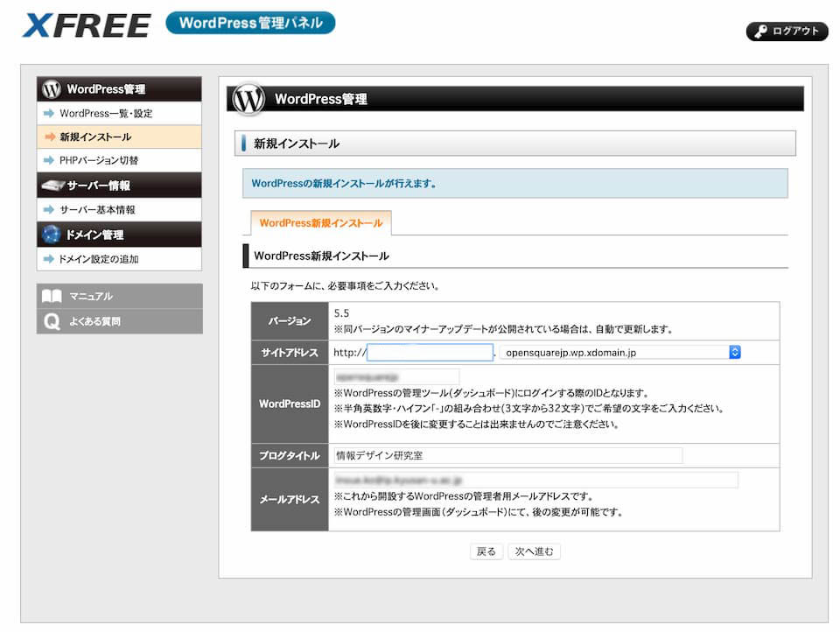Select 新規インストール in the sidebar
The height and width of the screenshot is (632, 840).
(95, 137)
